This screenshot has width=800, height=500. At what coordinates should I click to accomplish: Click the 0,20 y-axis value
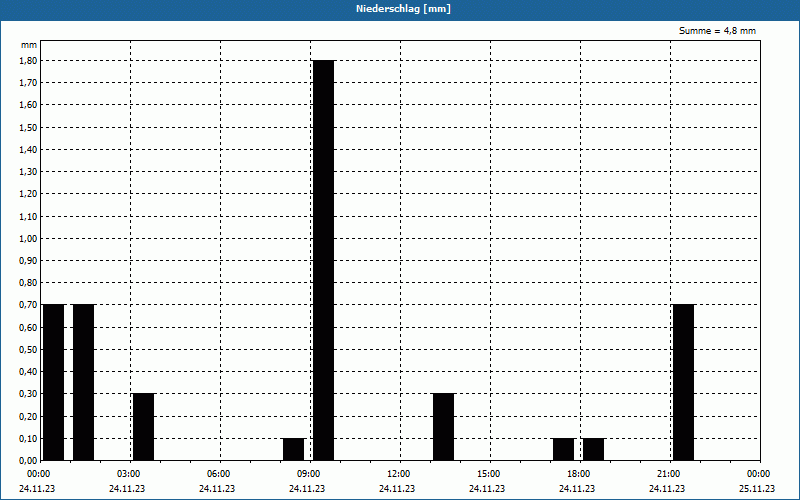29,416
